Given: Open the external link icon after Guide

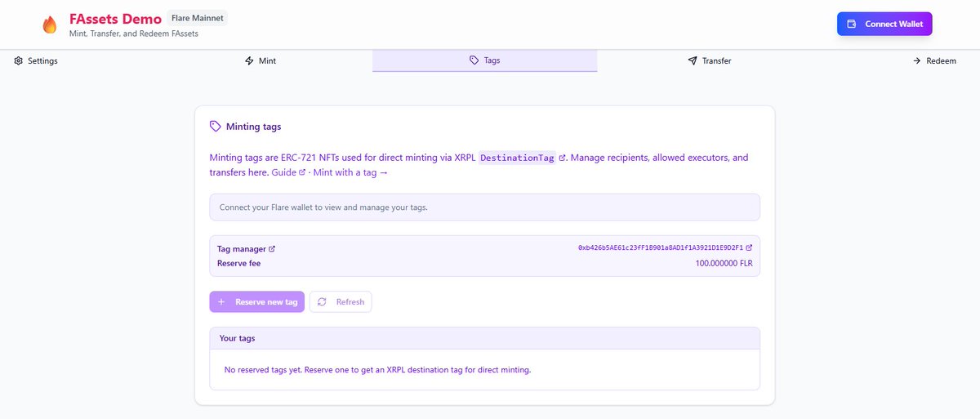Looking at the screenshot, I should 302,172.
